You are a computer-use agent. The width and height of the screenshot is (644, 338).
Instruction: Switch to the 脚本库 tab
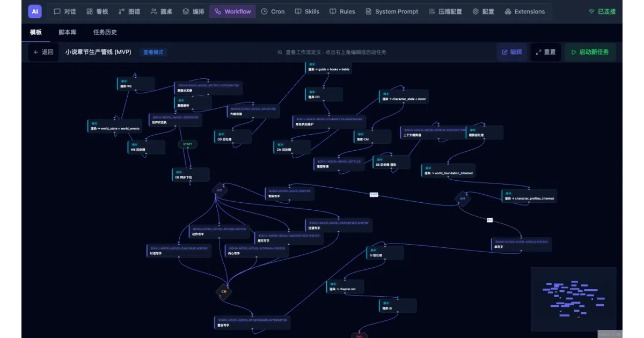[67, 32]
